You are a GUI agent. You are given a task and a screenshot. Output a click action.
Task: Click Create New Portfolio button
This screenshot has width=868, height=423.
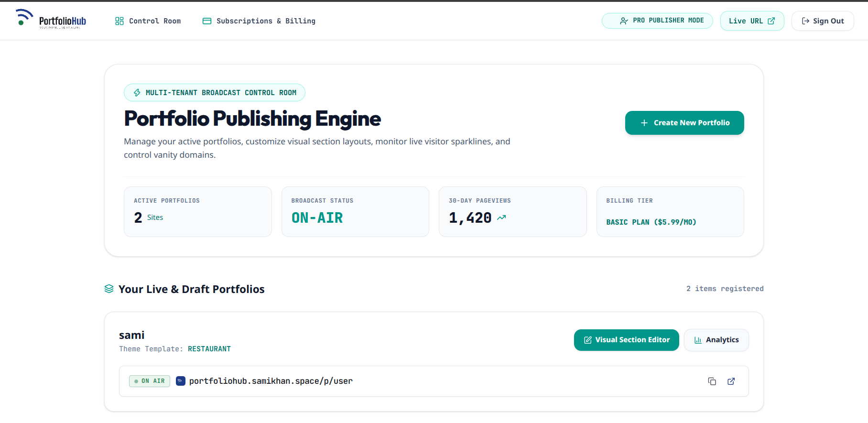click(x=684, y=123)
